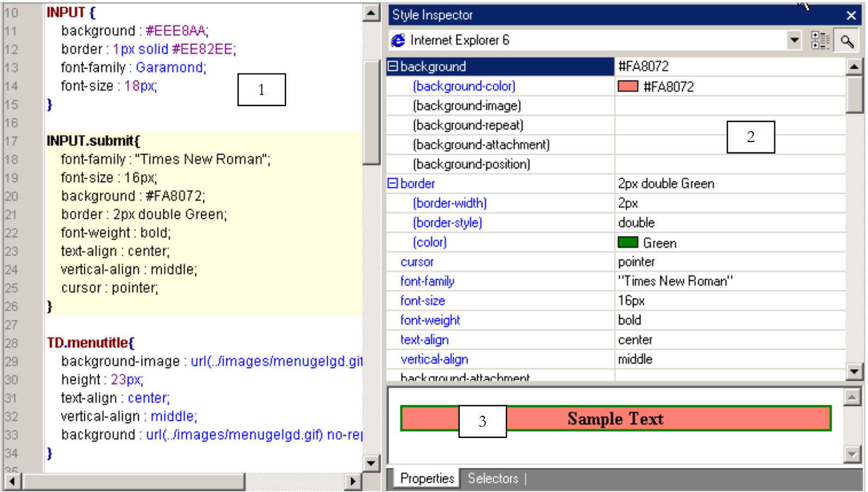Close the Style Inspector panel
The height and width of the screenshot is (492, 868).
pos(851,15)
